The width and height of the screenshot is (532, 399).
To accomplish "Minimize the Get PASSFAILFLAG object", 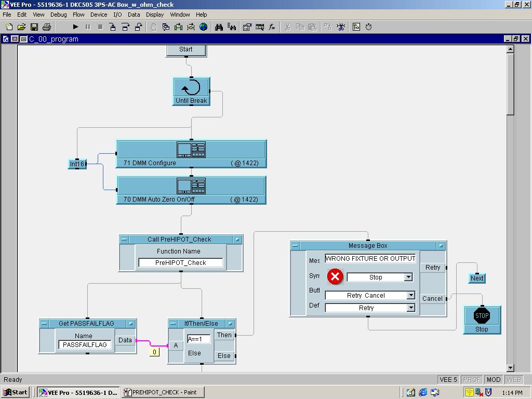I will (x=44, y=324).
